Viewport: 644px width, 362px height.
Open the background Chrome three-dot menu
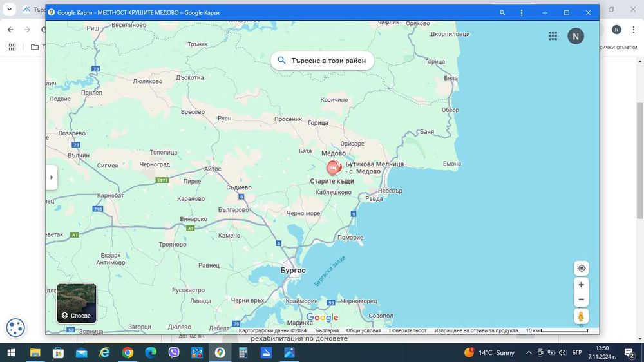tap(634, 30)
